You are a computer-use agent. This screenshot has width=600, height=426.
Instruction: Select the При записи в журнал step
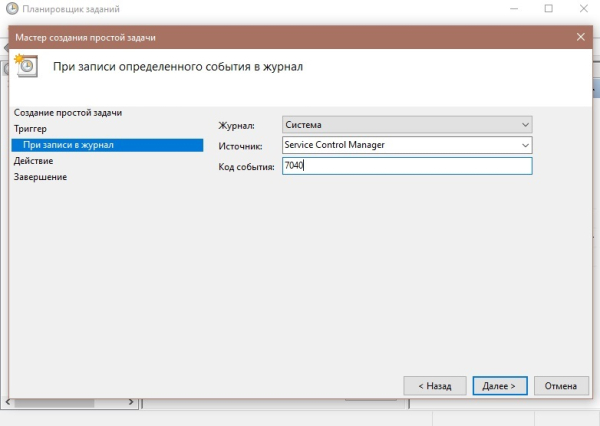pyautogui.click(x=107, y=145)
